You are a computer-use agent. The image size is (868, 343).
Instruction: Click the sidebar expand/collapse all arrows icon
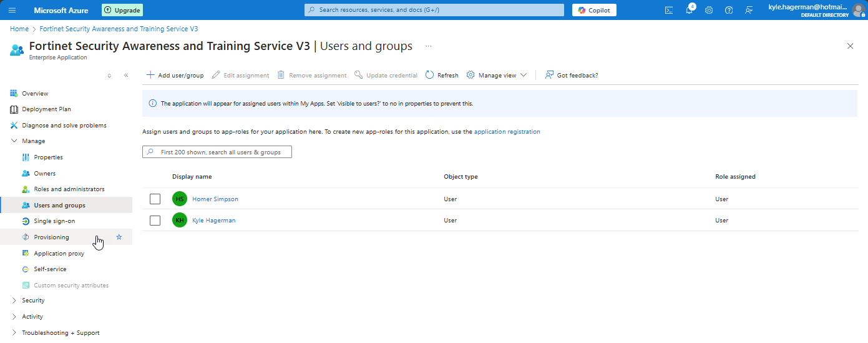pos(109,75)
